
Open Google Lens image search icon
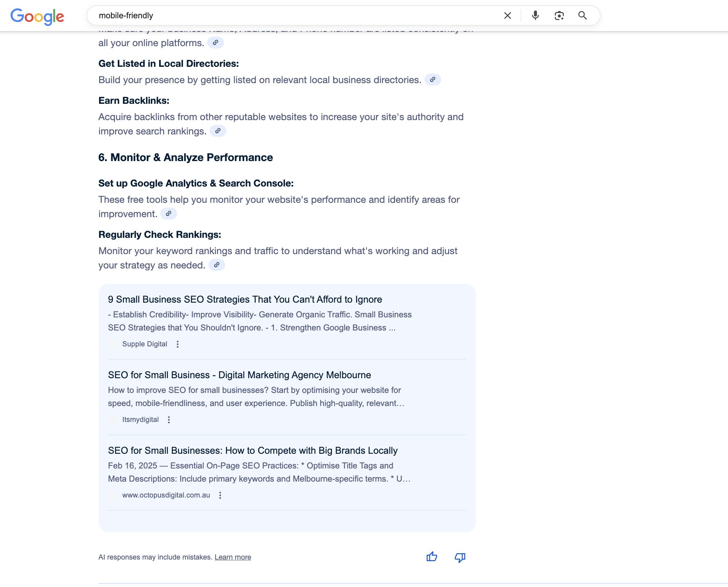(x=559, y=16)
